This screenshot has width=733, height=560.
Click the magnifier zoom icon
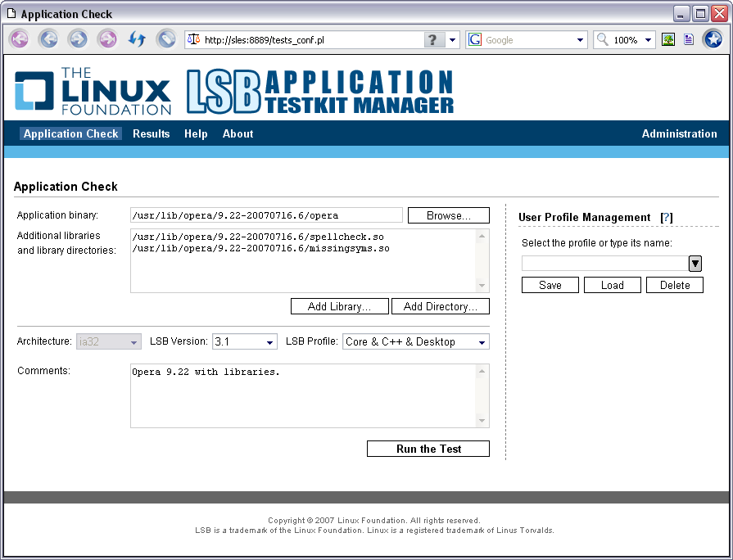[x=603, y=40]
